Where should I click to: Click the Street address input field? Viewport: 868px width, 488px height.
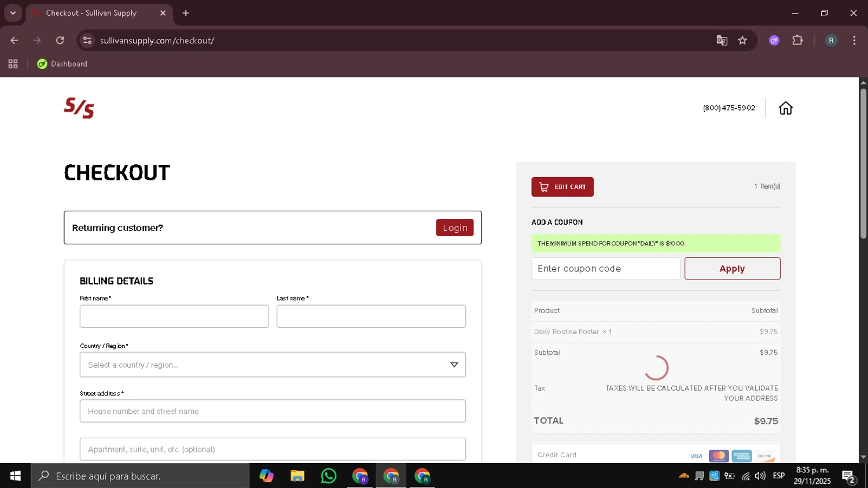(x=273, y=411)
